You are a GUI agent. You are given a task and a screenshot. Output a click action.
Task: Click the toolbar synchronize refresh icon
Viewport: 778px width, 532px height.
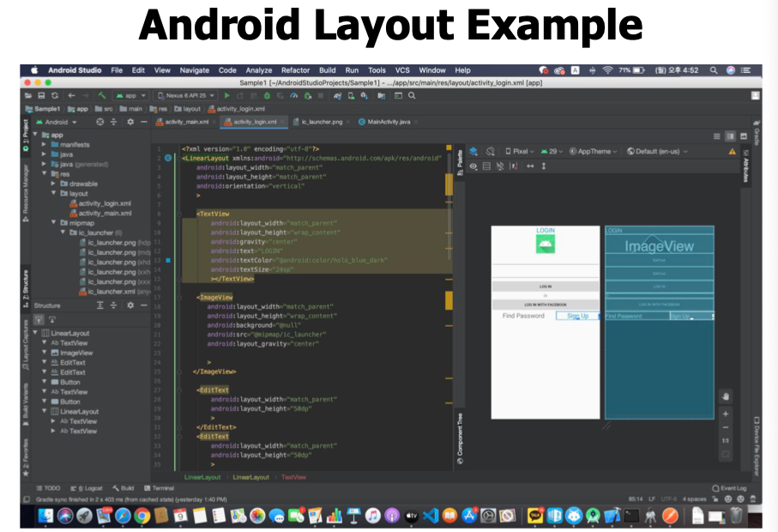click(55, 95)
